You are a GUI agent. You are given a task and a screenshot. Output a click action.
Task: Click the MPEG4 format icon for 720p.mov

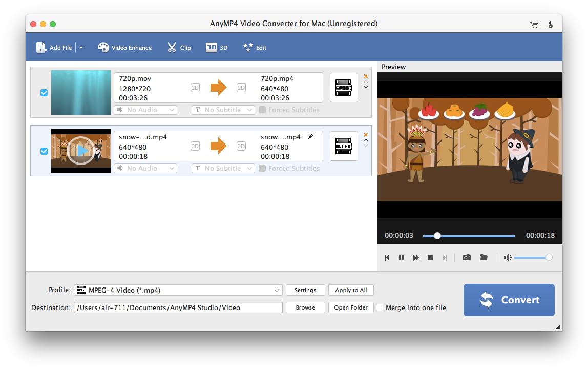point(344,88)
